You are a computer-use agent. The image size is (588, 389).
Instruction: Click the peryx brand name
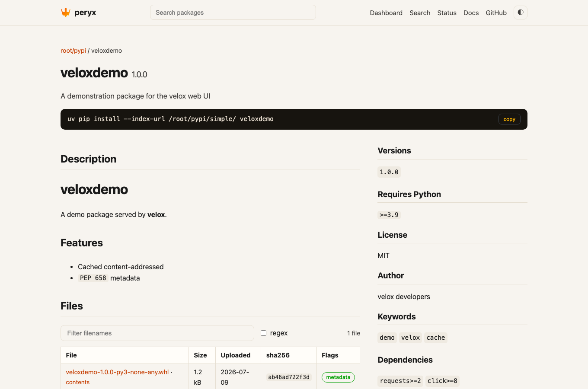tap(85, 13)
